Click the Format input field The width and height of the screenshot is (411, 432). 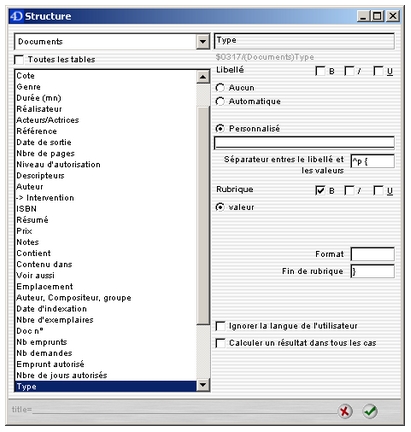coord(373,254)
